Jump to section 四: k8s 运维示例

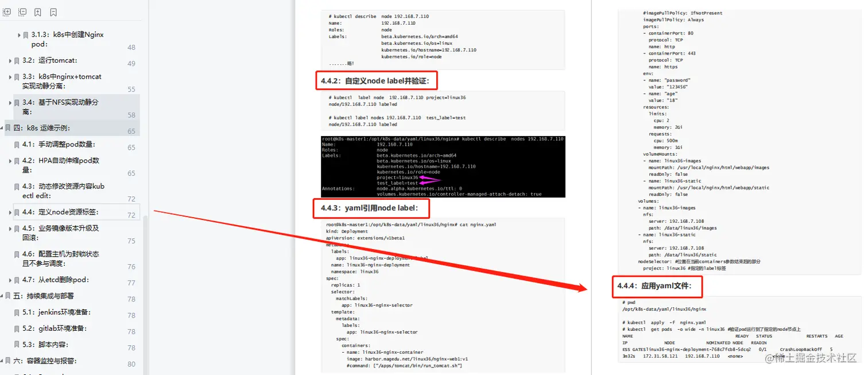tap(42, 128)
